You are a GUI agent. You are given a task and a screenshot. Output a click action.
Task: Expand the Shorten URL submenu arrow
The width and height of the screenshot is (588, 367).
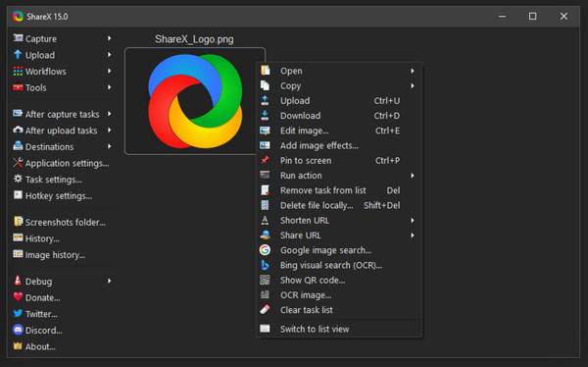[413, 220]
